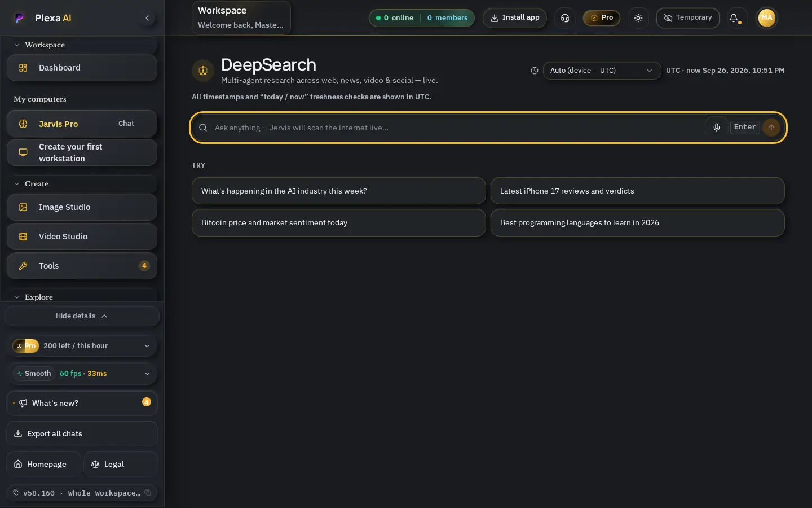
Task: Click the DeepSearch agent icon beside the title
Action: (x=203, y=71)
